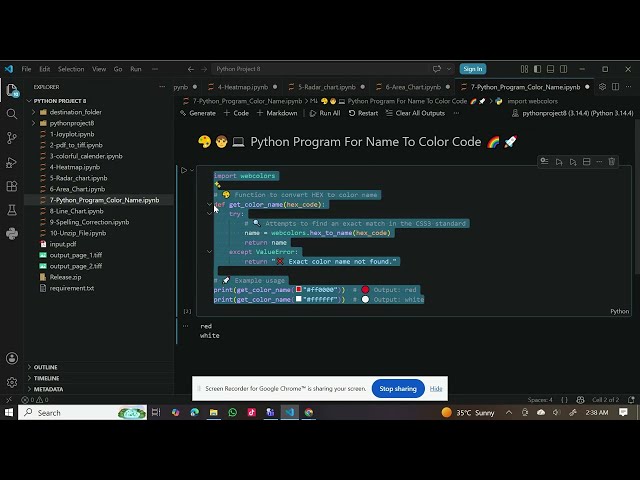Screen dimensions: 640x480
Task: Toggle primary side bar visibility
Action: click(x=538, y=69)
